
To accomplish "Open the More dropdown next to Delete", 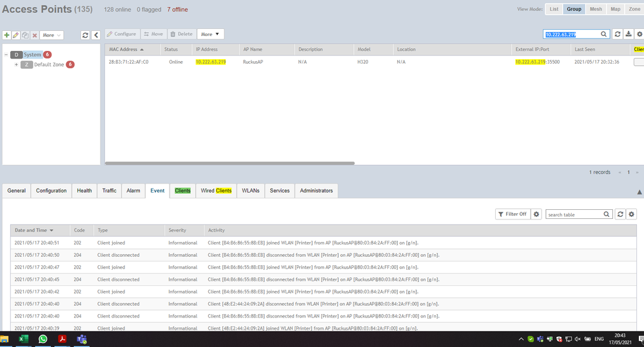I will pyautogui.click(x=210, y=34).
